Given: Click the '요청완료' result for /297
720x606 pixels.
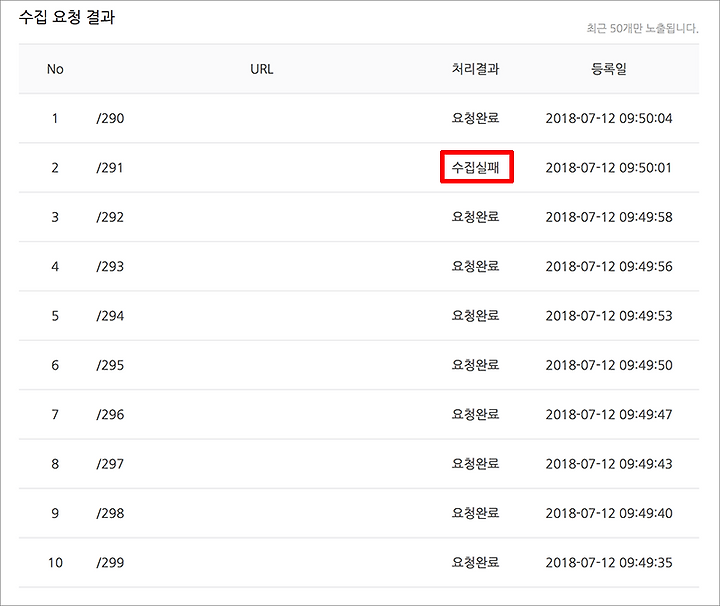Looking at the screenshot, I should point(475,464).
